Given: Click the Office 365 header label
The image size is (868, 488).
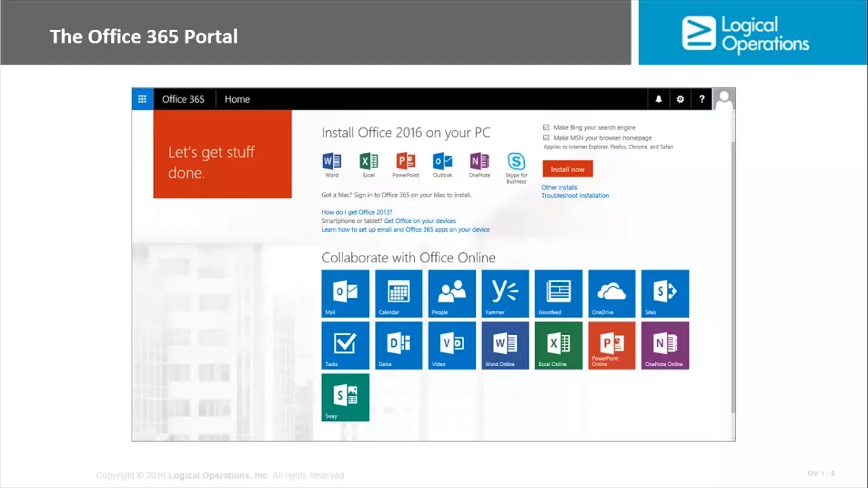Looking at the screenshot, I should (183, 99).
